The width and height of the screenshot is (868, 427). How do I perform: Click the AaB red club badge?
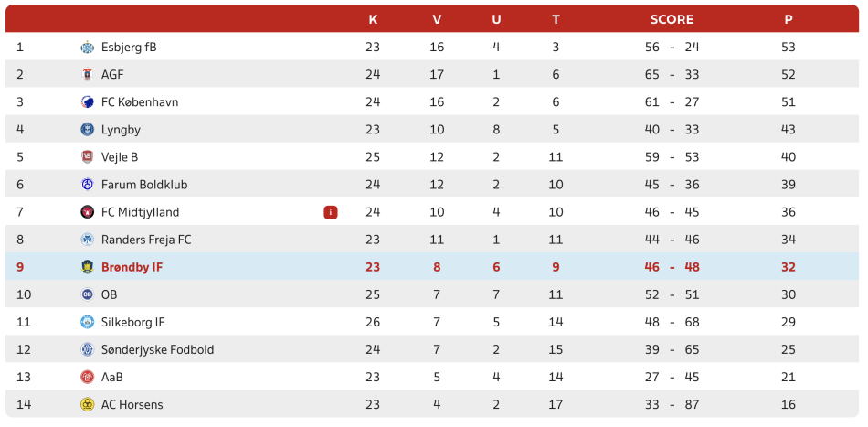tap(87, 377)
